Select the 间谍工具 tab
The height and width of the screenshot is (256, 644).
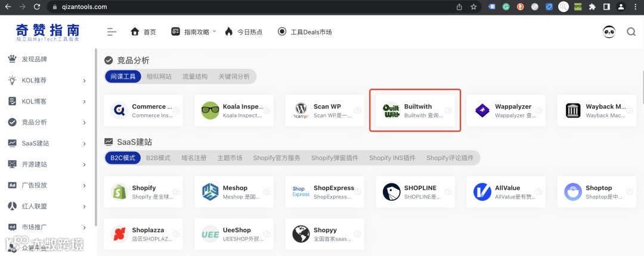[123, 76]
